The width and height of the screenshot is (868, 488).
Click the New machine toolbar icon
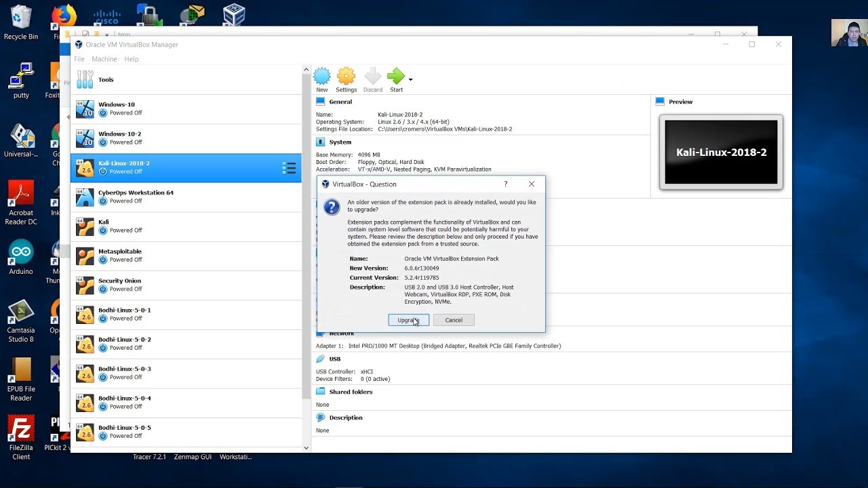tap(322, 77)
